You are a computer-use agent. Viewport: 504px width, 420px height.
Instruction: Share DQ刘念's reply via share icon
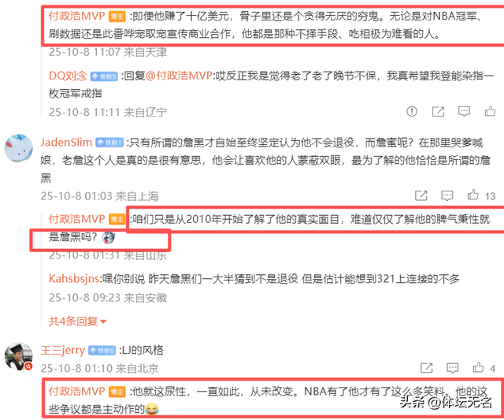point(438,111)
